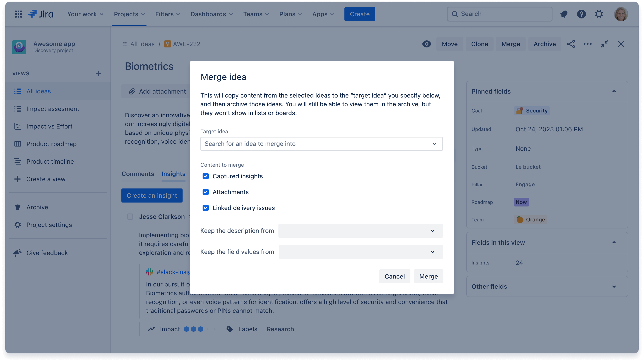This screenshot has height=362, width=644.
Task: Click the Watch idea eye icon
Action: pos(426,44)
